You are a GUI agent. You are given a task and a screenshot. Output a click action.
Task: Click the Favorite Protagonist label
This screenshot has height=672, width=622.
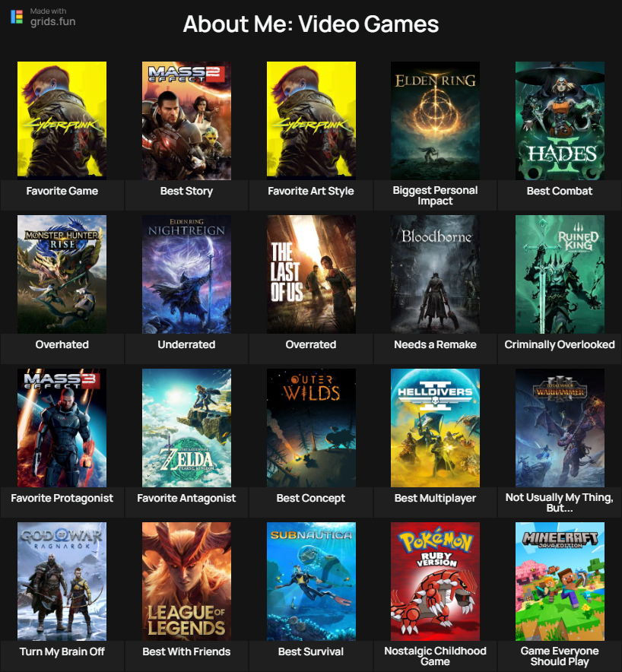62,498
